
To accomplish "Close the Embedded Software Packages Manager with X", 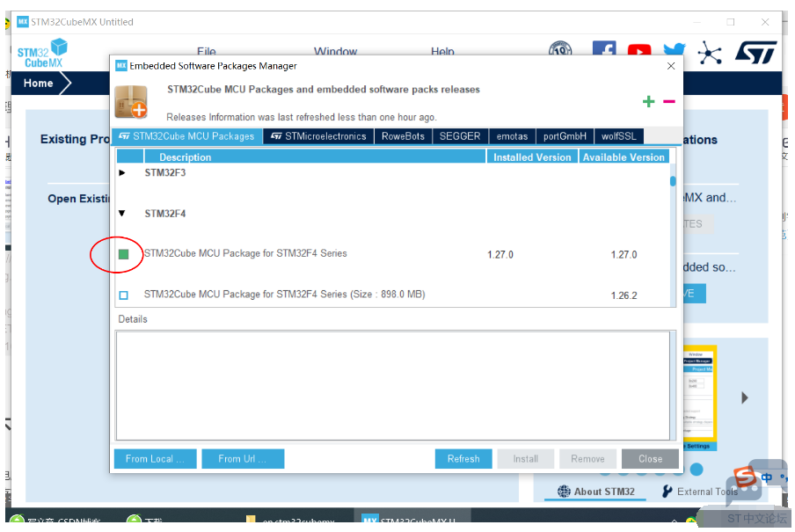I will pyautogui.click(x=671, y=67).
